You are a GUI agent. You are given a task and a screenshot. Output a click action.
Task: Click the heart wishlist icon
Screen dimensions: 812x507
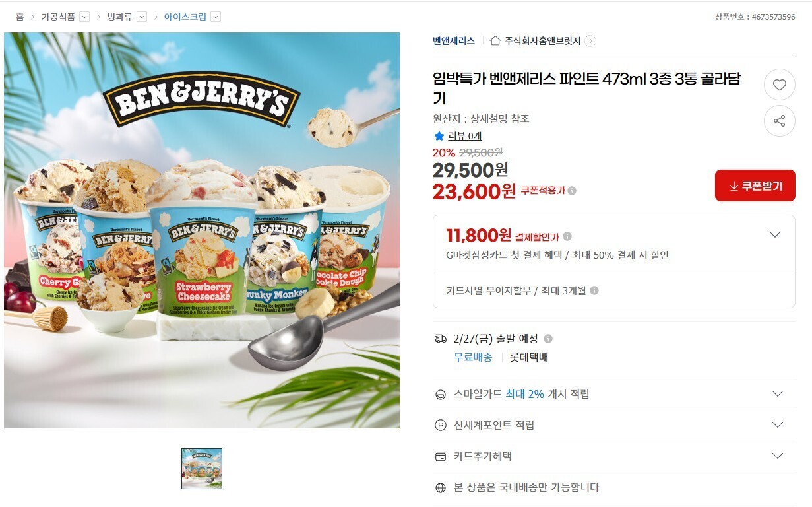click(779, 84)
